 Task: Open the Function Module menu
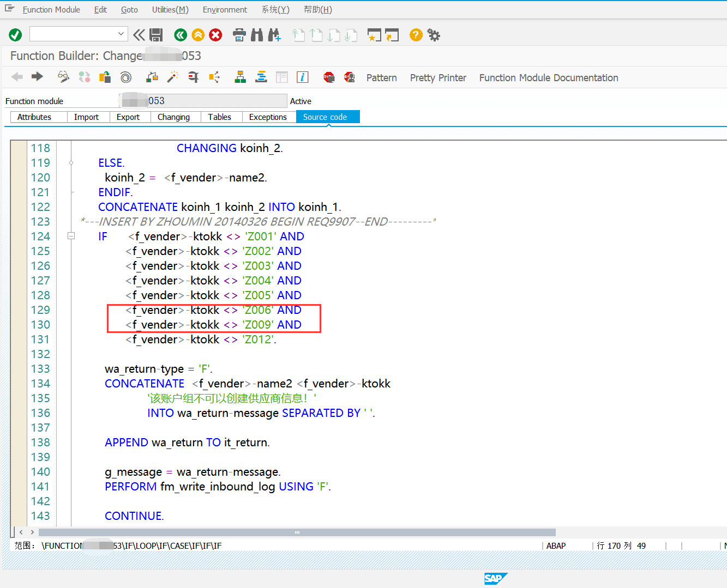click(51, 10)
